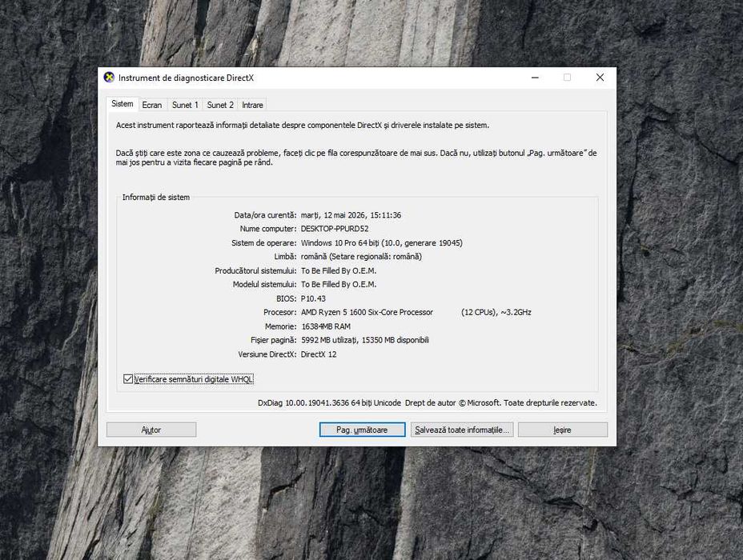Click the 5992 MB utilizați page file value
Viewport: 743px width, 560px height.
tap(365, 340)
